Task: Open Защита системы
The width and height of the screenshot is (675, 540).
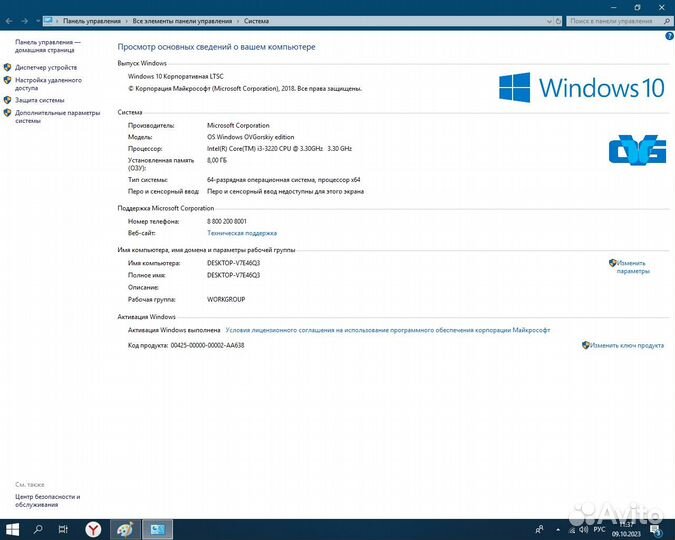Action: [40, 100]
